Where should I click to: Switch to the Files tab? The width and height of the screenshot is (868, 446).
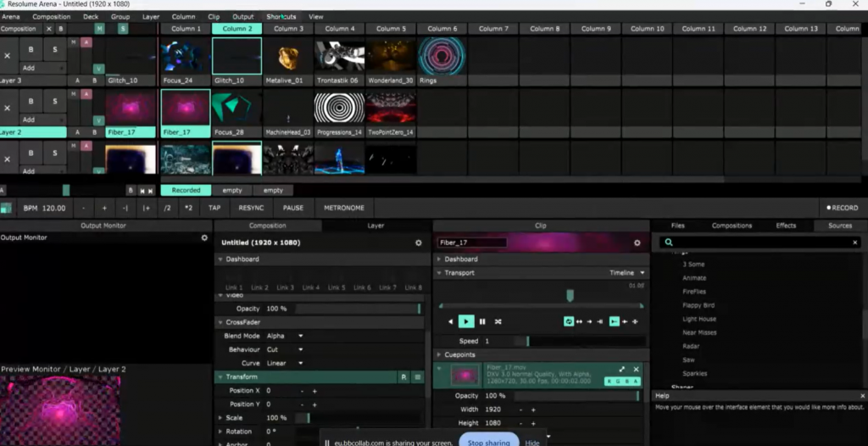click(677, 226)
